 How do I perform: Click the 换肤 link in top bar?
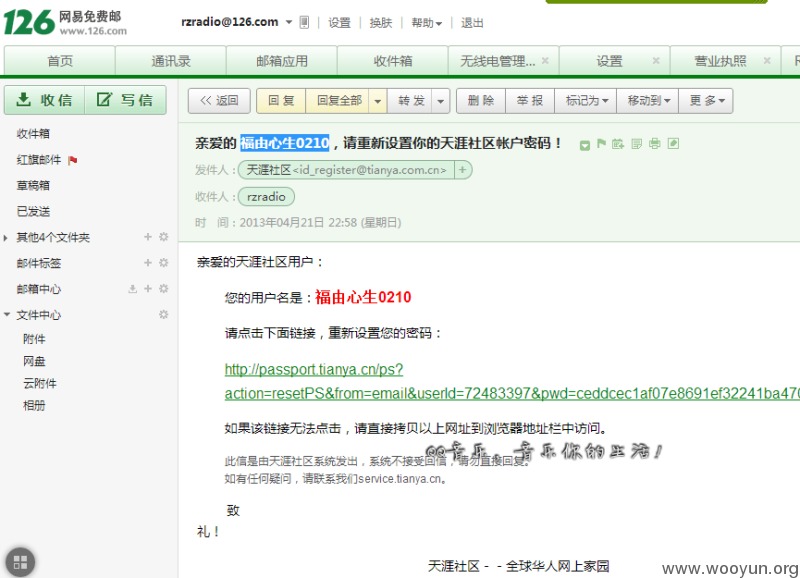381,23
